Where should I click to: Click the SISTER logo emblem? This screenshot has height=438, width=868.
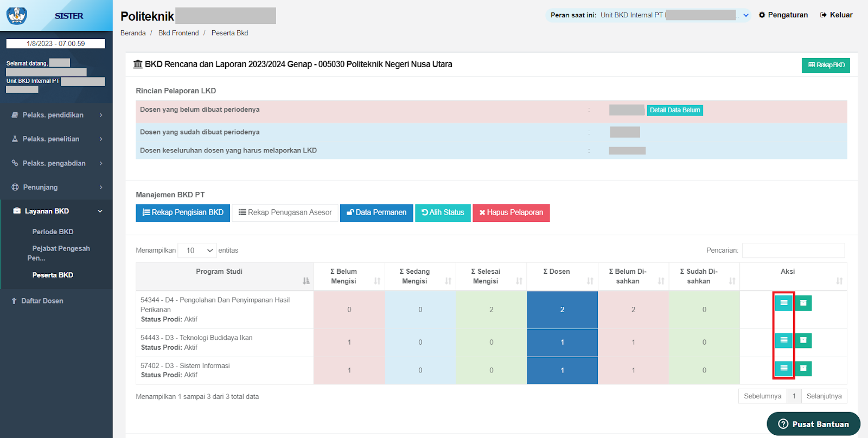coord(17,15)
